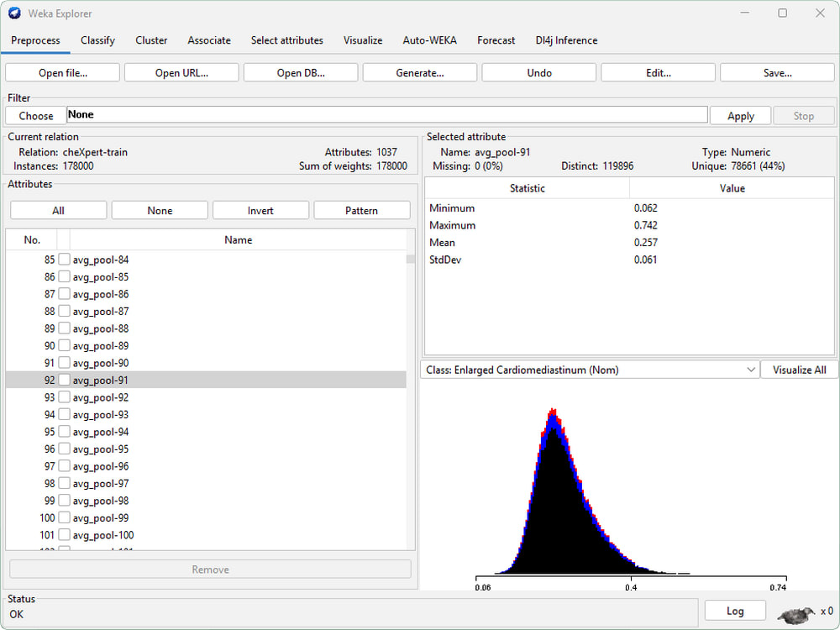Image resolution: width=840 pixels, height=630 pixels.
Task: Click the None attributes button
Action: point(160,211)
